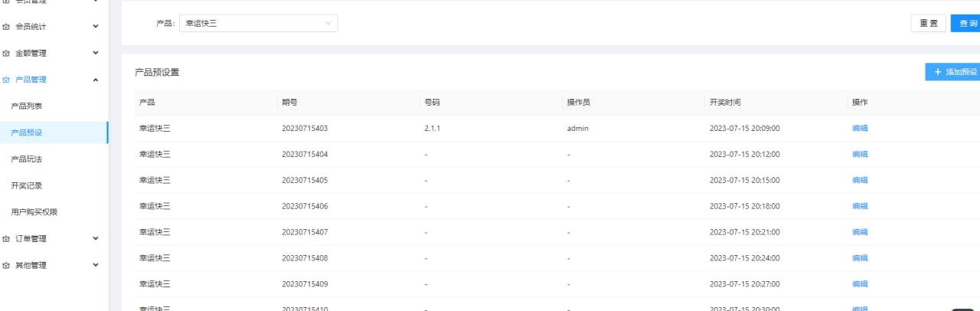Click the 开奖时间 column header

tap(725, 103)
